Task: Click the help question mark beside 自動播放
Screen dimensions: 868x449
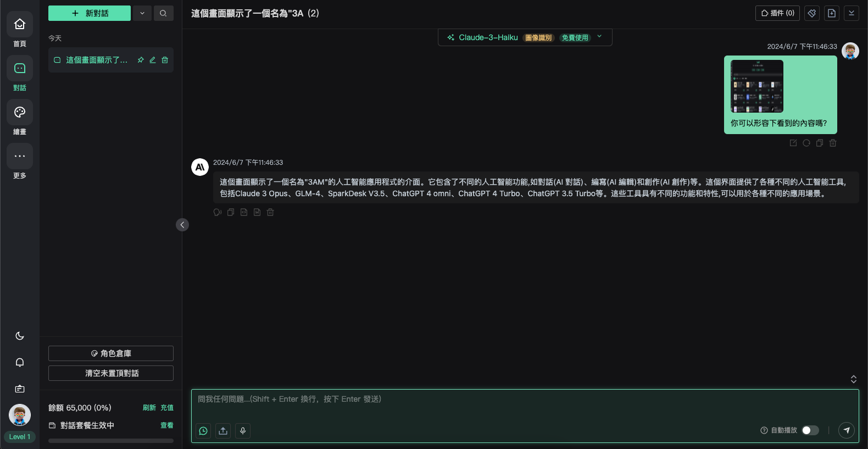Action: [764, 430]
